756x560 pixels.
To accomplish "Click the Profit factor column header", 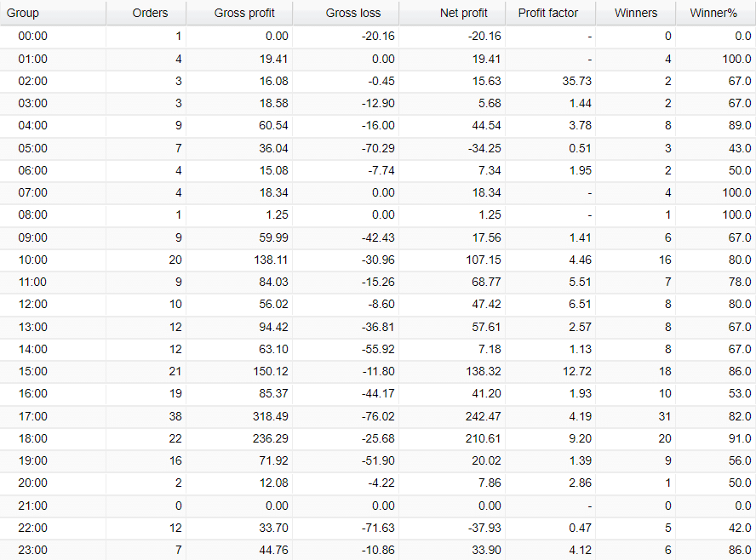I will 547,13.
